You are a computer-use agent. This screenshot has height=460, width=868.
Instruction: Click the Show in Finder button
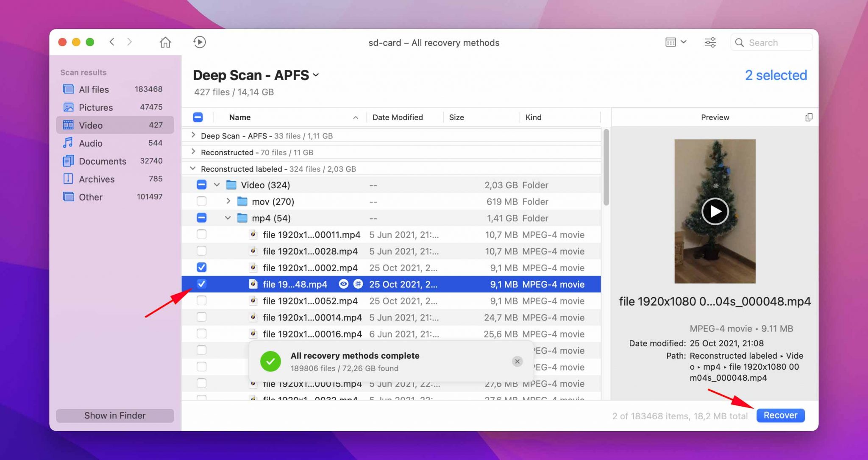pos(115,415)
